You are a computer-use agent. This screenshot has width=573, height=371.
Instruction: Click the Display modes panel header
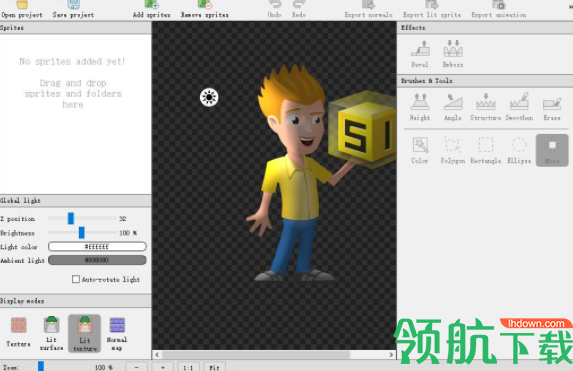coord(76,301)
